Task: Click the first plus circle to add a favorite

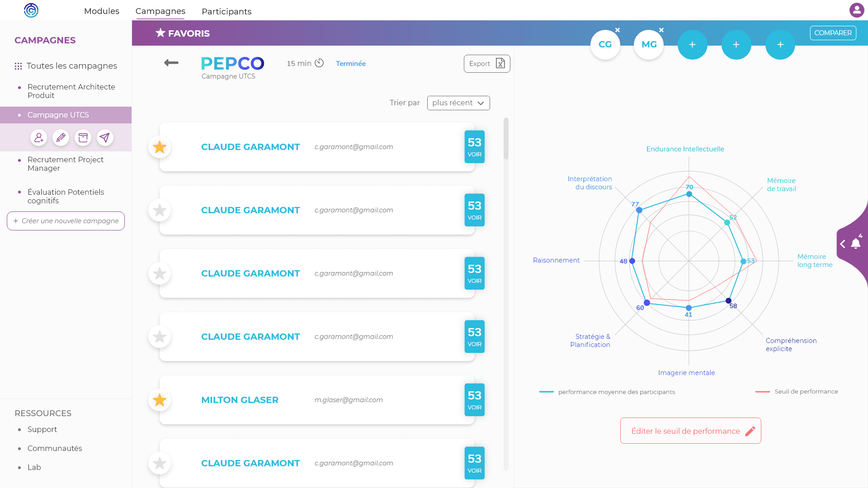Action: [x=692, y=45]
